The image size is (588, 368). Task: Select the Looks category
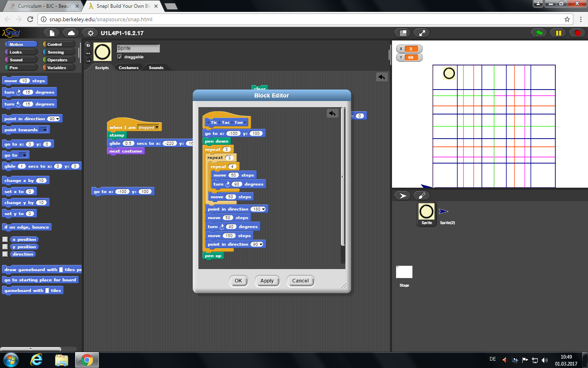[x=21, y=52]
